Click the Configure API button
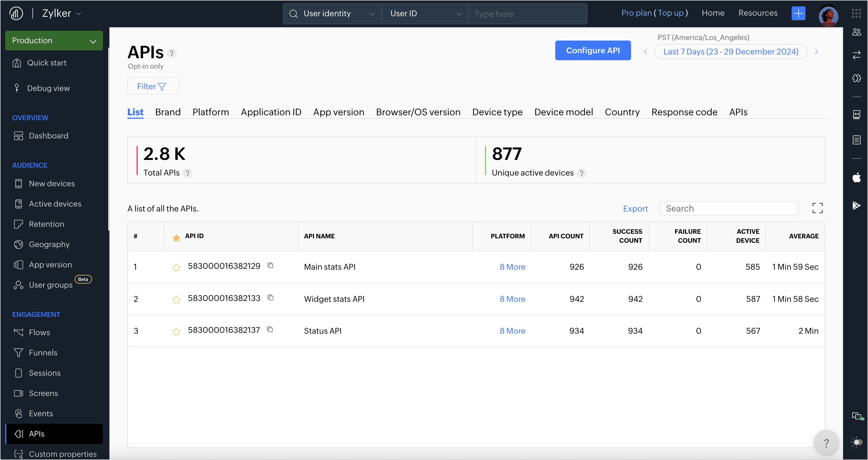The image size is (868, 460). click(593, 51)
